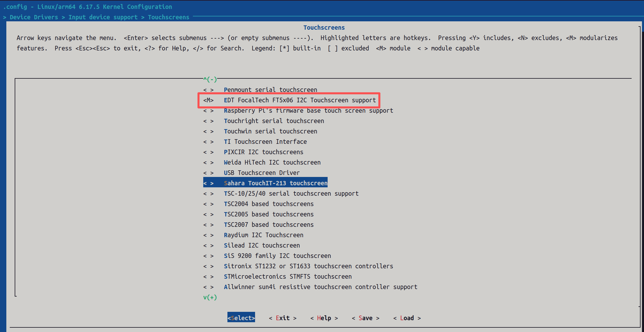This screenshot has height=332, width=644.
Task: Toggle the Penmount serial touchscreen module state
Action: [x=208, y=90]
